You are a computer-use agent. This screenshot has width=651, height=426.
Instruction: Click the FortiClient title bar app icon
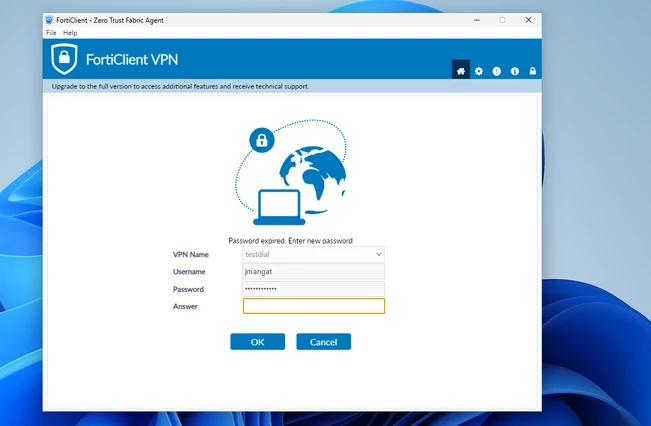click(x=49, y=20)
